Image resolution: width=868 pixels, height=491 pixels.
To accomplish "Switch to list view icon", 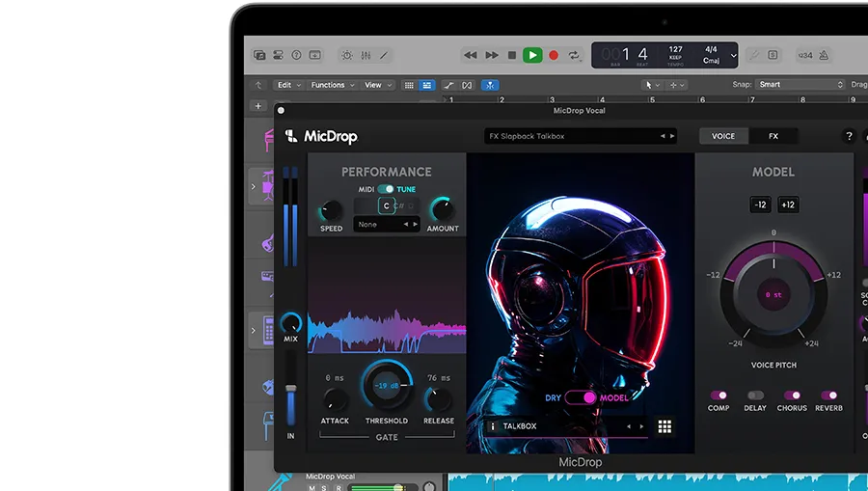I will click(427, 85).
